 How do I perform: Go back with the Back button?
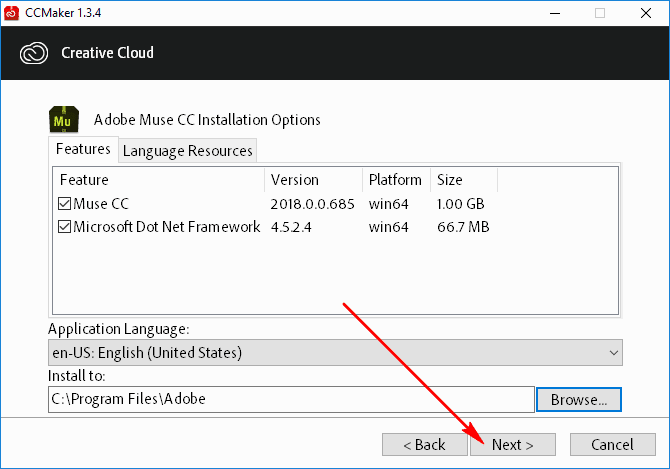[424, 445]
